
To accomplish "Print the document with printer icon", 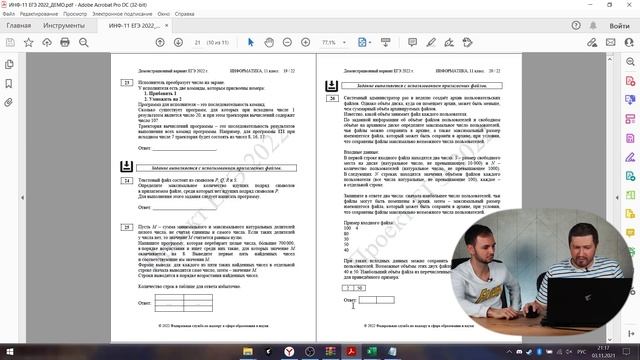I will [65, 42].
